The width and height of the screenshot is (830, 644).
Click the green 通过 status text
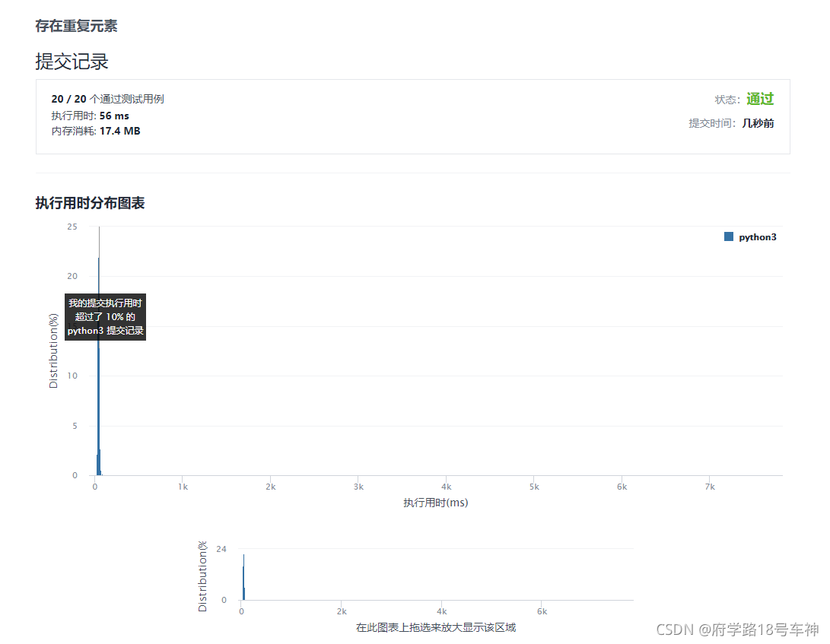760,99
